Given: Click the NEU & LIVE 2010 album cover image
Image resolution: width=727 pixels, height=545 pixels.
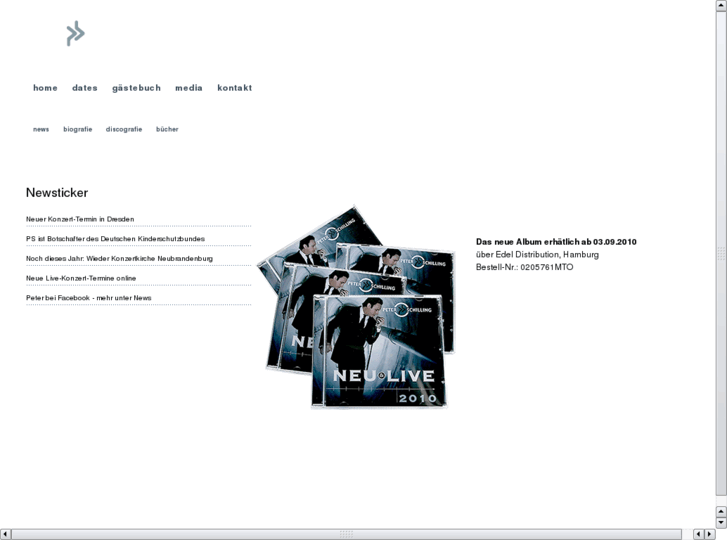Looking at the screenshot, I should coord(357,307).
